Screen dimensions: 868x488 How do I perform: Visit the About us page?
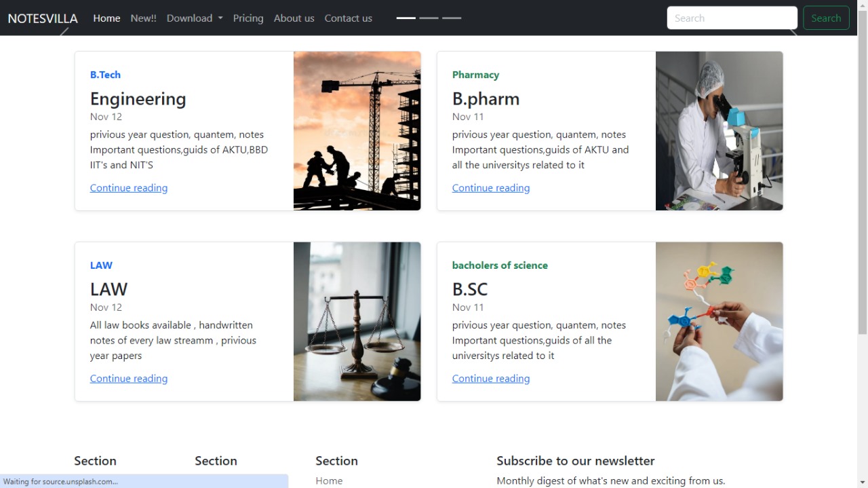pos(294,18)
